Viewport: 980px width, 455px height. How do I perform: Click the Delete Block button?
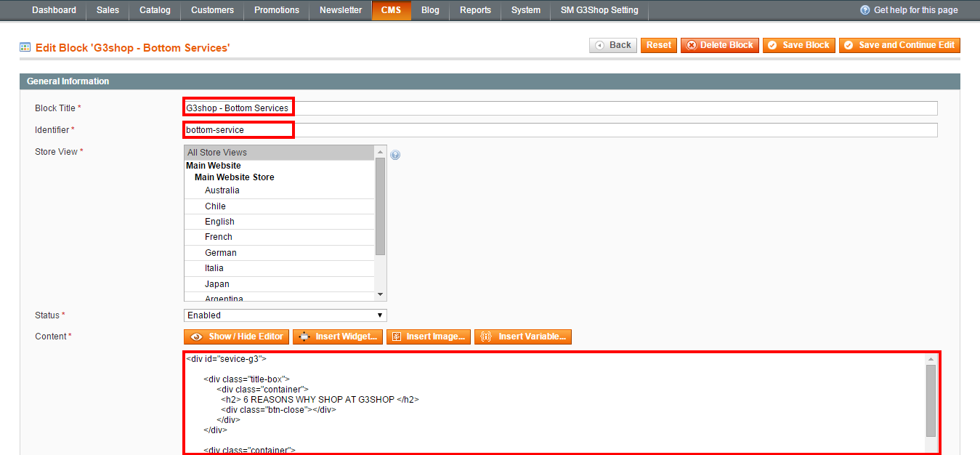click(720, 45)
